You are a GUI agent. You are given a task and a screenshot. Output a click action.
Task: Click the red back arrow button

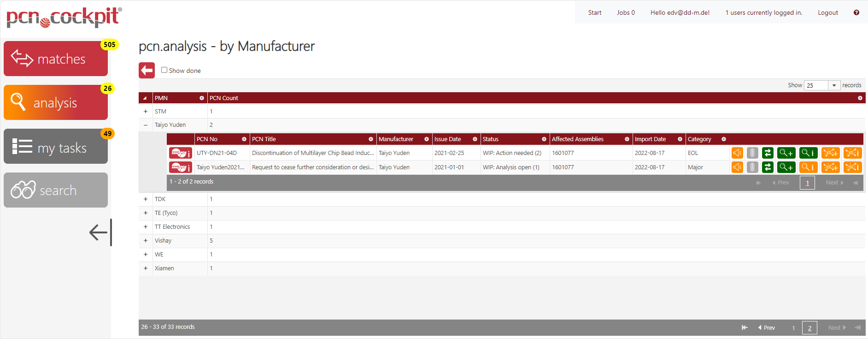click(x=147, y=71)
